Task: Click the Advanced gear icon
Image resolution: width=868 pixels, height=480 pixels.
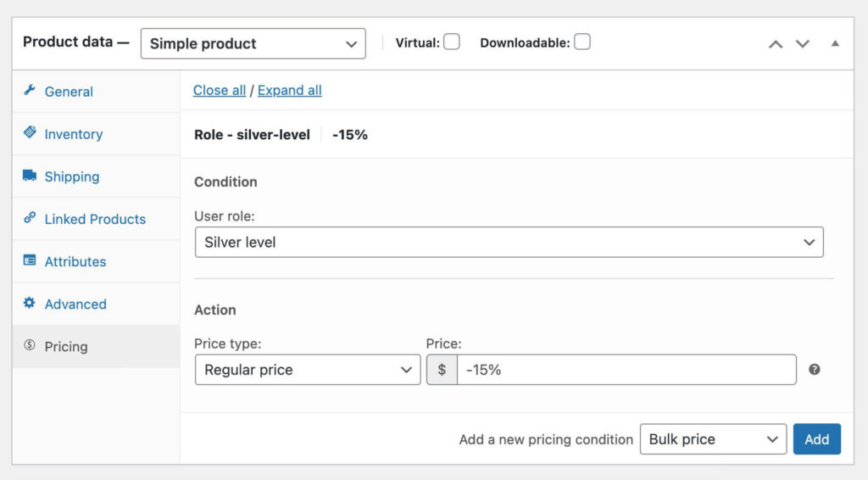Action: tap(30, 302)
